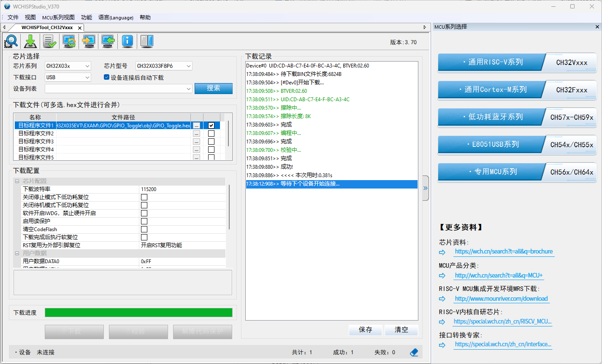
Task: Click the 保存 log button
Action: tap(366, 330)
